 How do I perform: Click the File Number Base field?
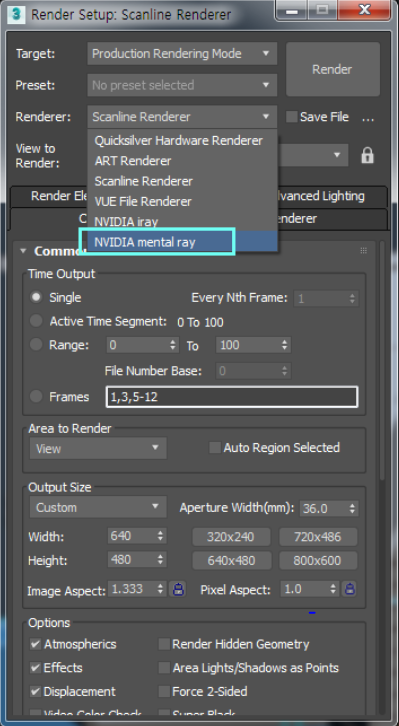(253, 371)
